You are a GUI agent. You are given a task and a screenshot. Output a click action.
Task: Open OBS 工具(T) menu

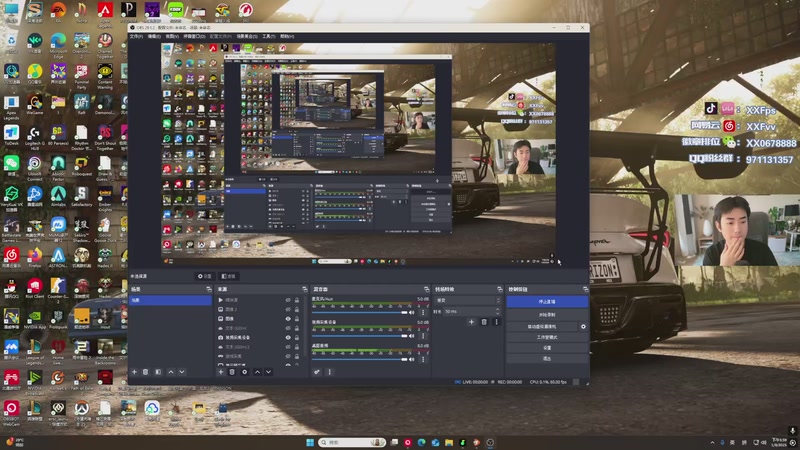[x=269, y=37]
